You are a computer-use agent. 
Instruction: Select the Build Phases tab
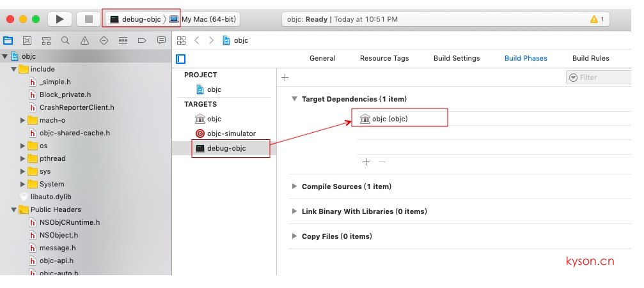pos(526,58)
